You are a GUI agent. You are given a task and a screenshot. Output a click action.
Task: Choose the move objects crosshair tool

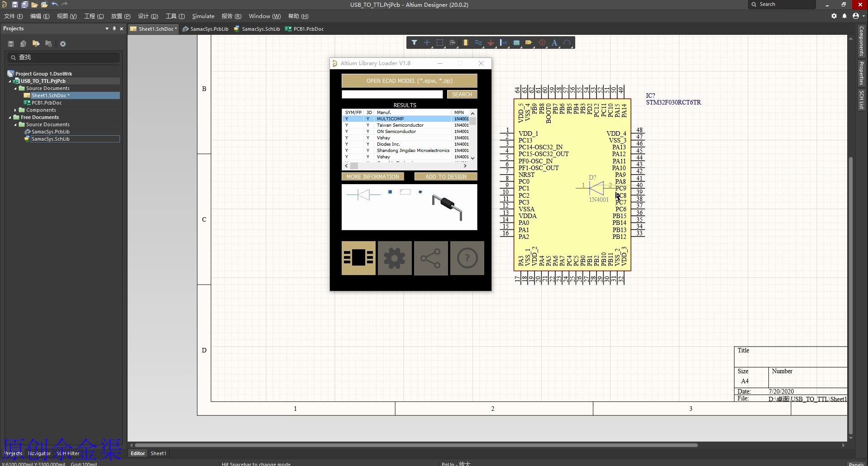point(427,43)
